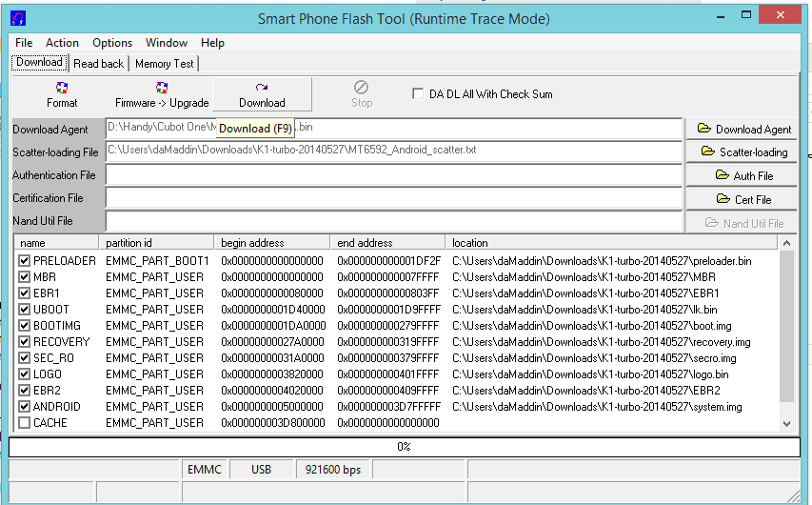Click begin address 0x0000000001D40000
Screen dimensions: 812x505
point(273,310)
